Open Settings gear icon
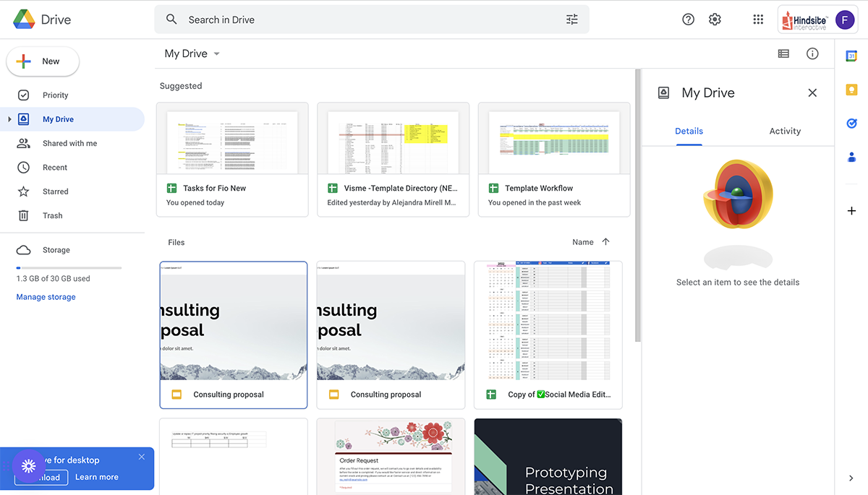The width and height of the screenshot is (868, 495). pyautogui.click(x=715, y=20)
